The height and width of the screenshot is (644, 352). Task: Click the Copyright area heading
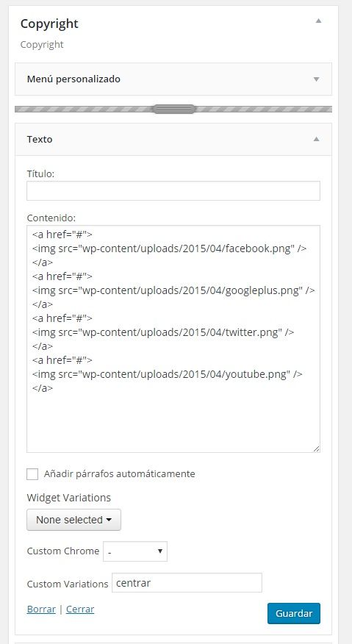[49, 24]
